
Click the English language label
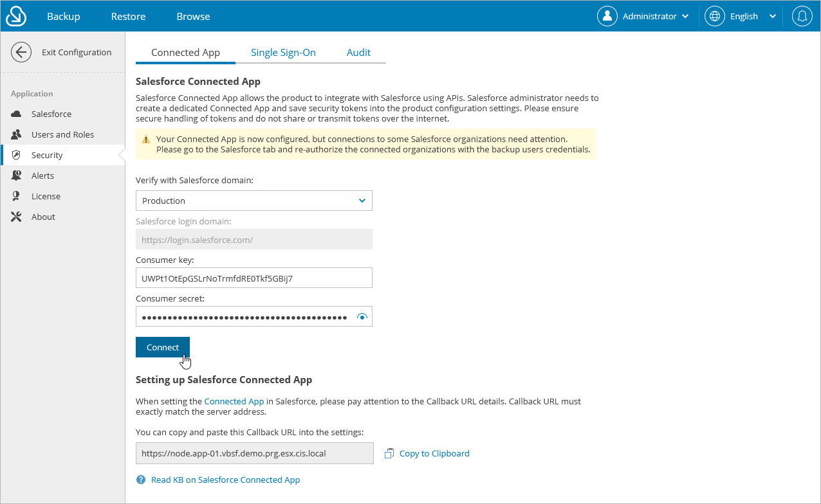744,16
